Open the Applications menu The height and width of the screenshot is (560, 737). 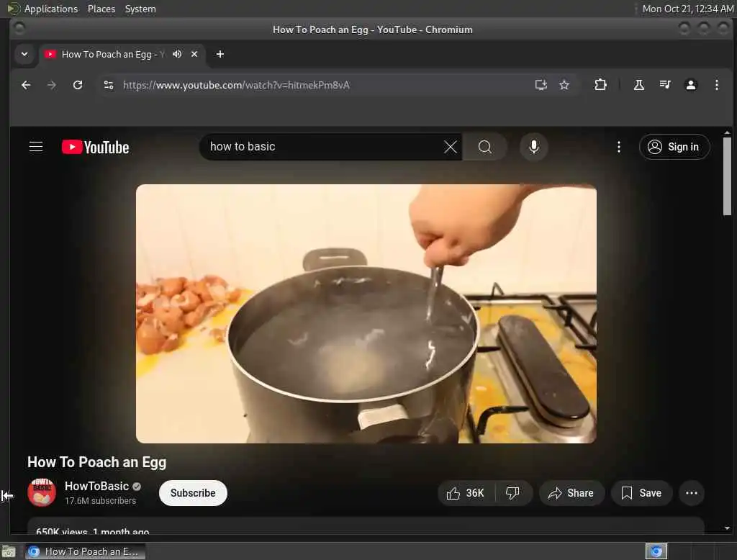tap(51, 9)
